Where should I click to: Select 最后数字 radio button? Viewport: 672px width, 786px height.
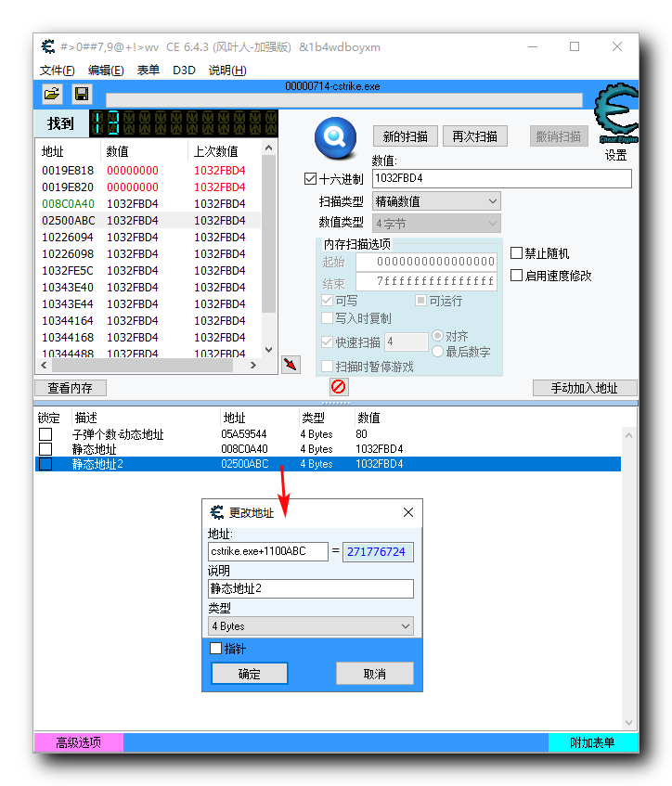pyautogui.click(x=437, y=352)
